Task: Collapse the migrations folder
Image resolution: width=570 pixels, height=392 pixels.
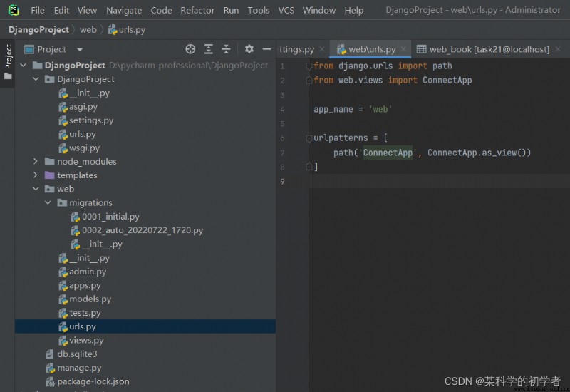Action: pyautogui.click(x=48, y=202)
